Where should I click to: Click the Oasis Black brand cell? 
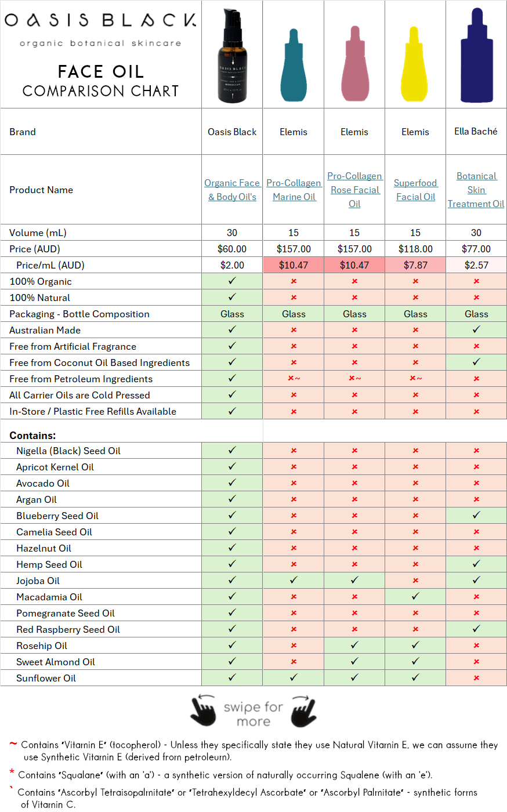tap(232, 132)
